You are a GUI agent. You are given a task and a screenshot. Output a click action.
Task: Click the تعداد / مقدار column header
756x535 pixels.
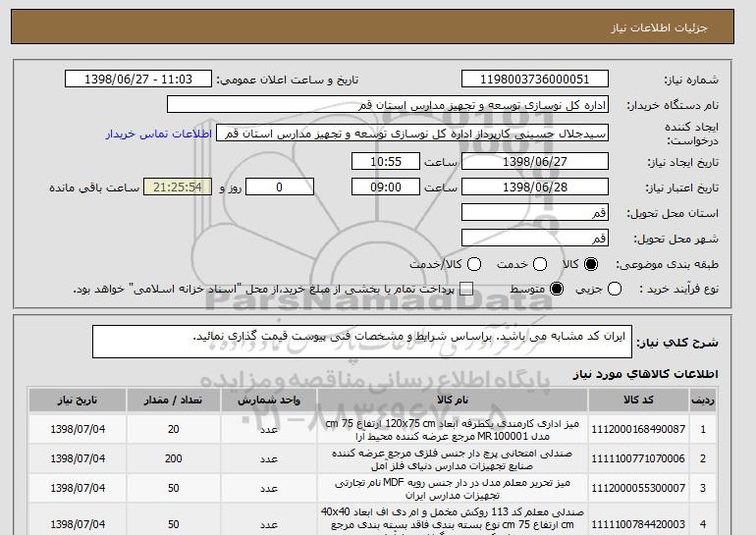point(174,401)
